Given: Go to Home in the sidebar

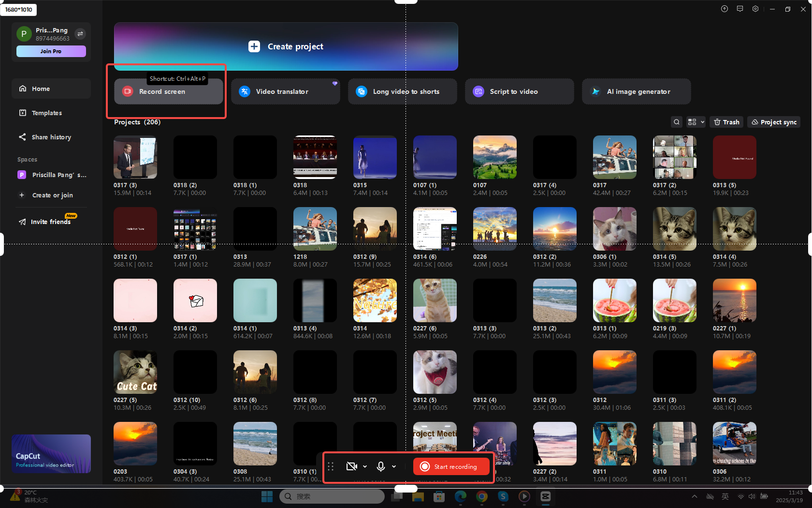Looking at the screenshot, I should [x=51, y=89].
